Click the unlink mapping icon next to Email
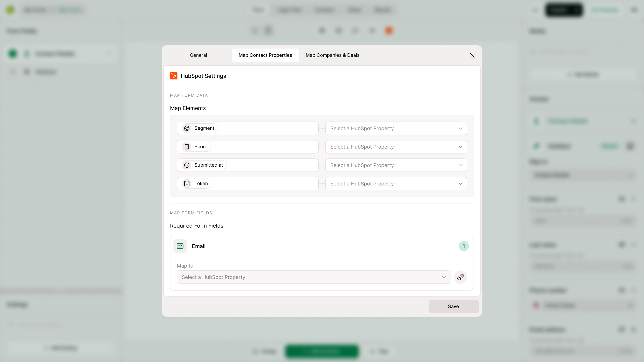The image size is (644, 362). [x=460, y=277]
